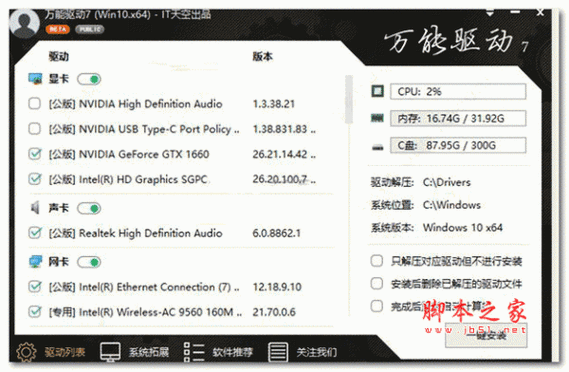Toggle the 显卡 graphics driver switch
This screenshot has height=372, width=569.
pyautogui.click(x=89, y=79)
